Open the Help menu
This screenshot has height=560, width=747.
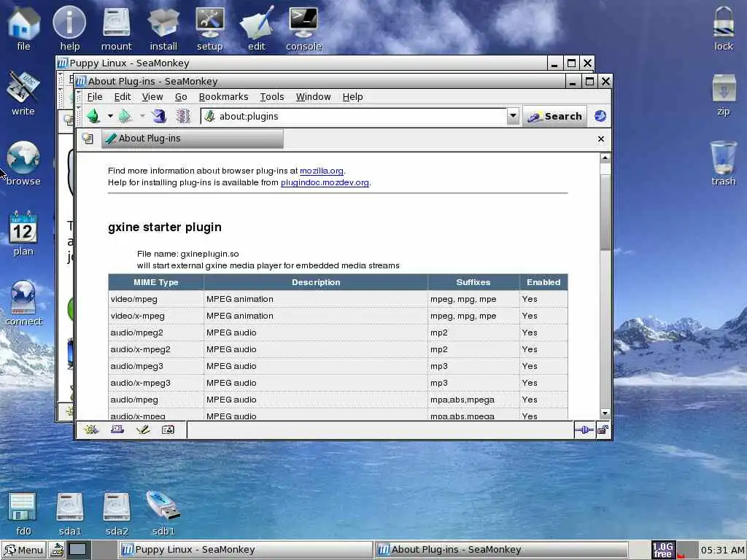pos(352,97)
